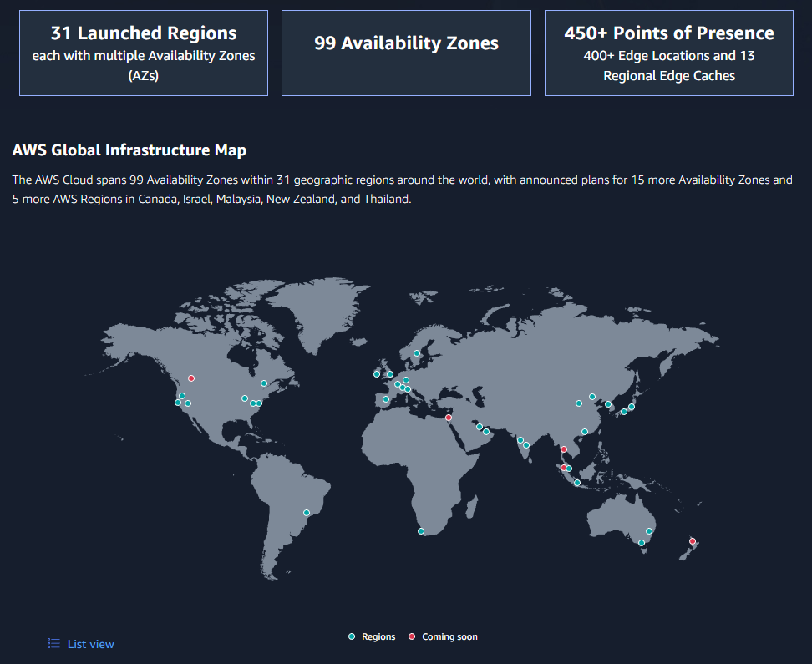Select the region marker in Brazil
This screenshot has height=664, width=812.
[x=307, y=513]
